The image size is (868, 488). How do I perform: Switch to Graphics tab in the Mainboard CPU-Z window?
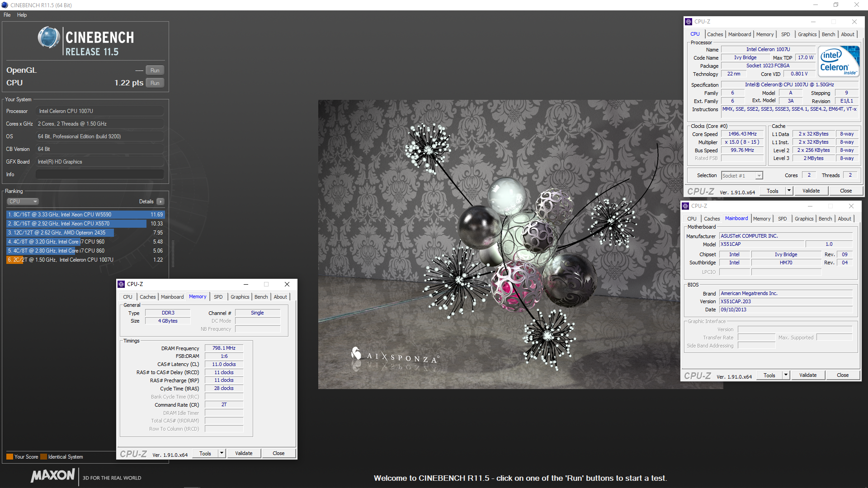(x=804, y=219)
